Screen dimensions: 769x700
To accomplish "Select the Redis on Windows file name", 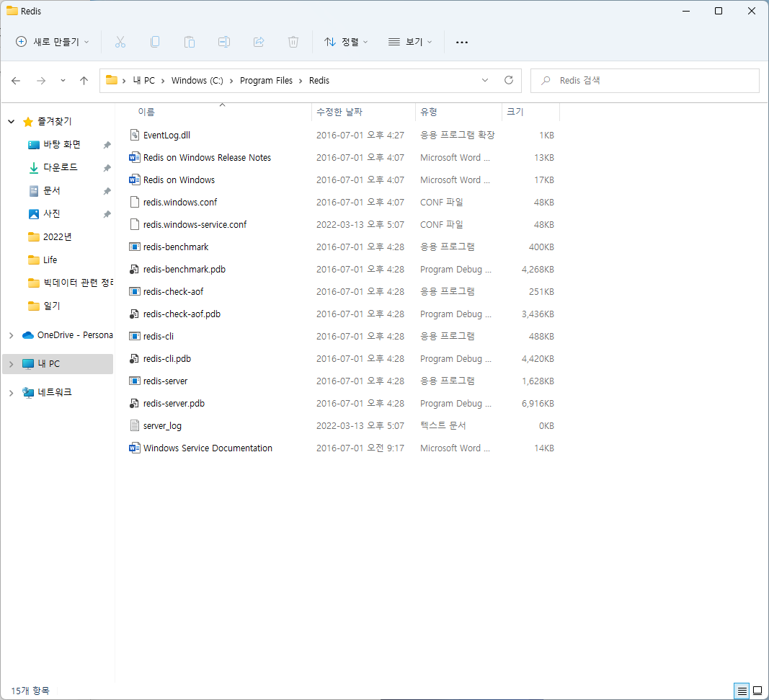I will click(x=179, y=180).
